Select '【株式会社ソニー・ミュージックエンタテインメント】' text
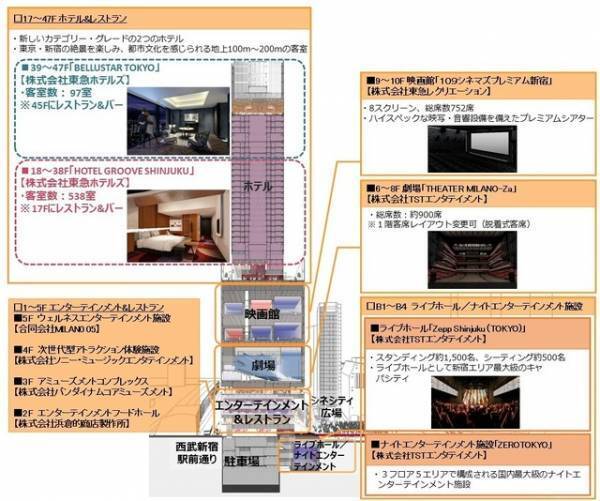 click(x=103, y=360)
